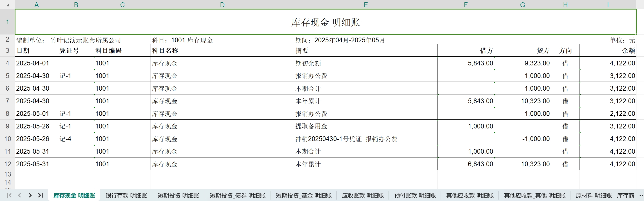Select column D header
Screen dimensions: 644x201
click(x=222, y=5)
